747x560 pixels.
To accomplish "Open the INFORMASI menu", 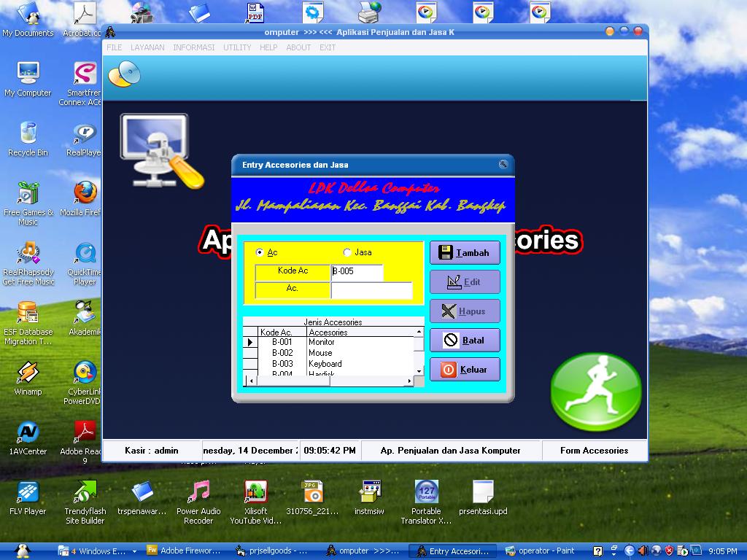I will point(194,47).
